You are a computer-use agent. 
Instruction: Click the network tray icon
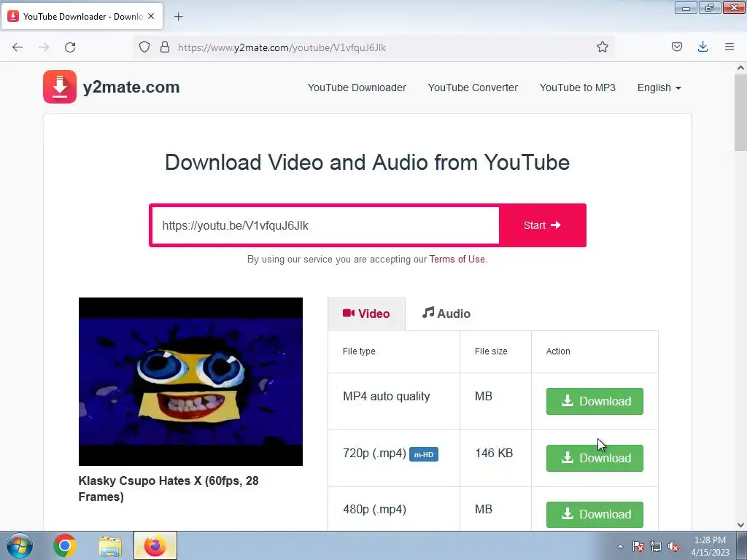tap(656, 546)
